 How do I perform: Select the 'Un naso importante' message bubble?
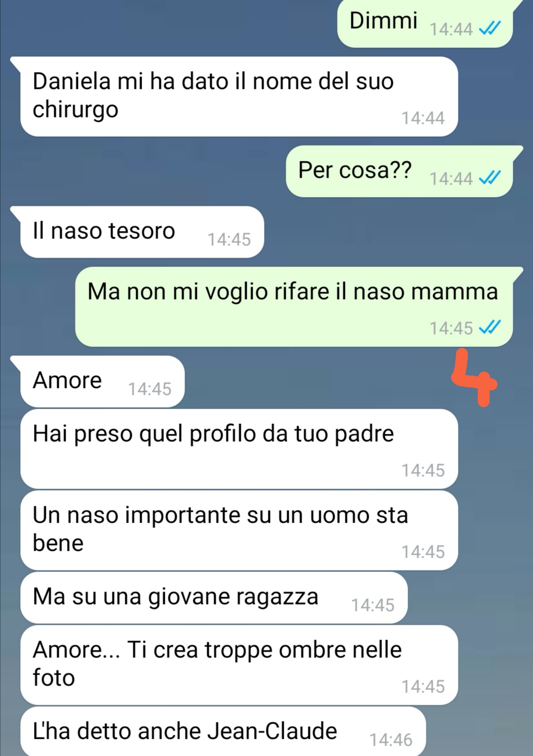point(239,530)
